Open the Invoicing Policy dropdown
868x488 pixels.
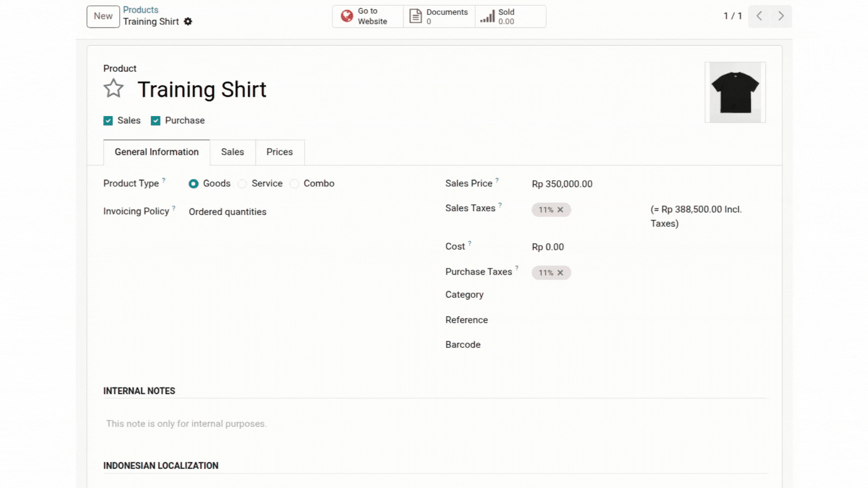(303, 212)
